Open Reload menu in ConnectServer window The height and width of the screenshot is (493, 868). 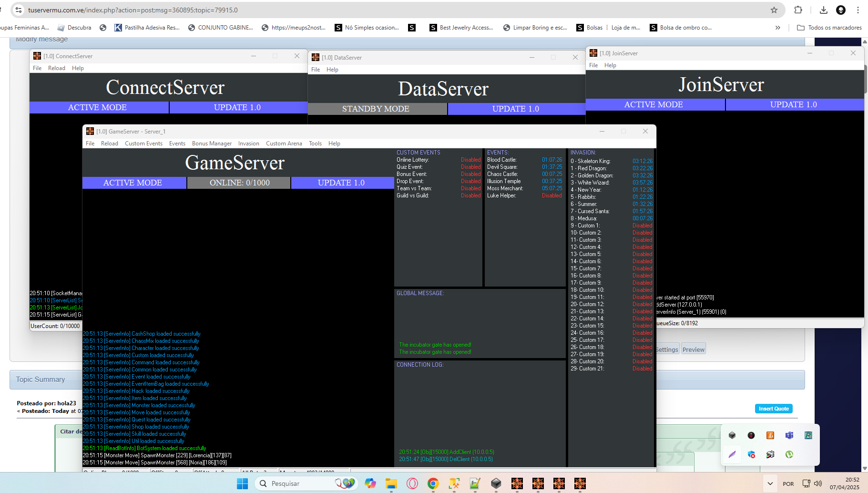[x=56, y=68]
